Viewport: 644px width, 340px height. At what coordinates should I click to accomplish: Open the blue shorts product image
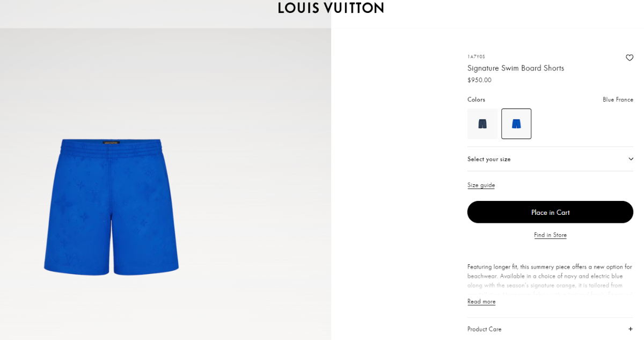coord(111,207)
